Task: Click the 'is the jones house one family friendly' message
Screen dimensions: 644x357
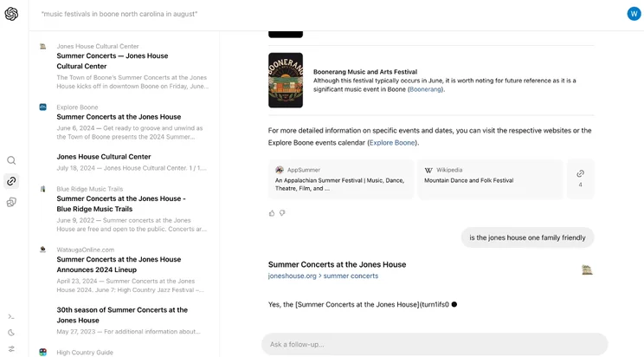Action: click(527, 237)
